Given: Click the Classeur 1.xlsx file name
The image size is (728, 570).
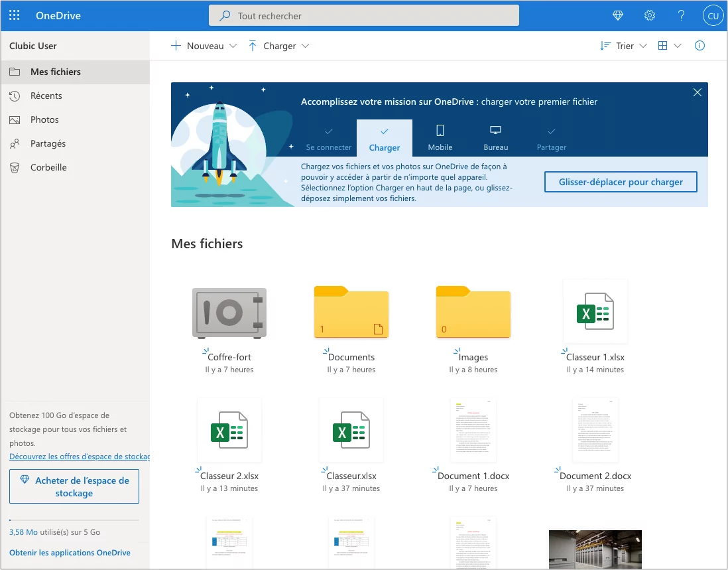Looking at the screenshot, I should click(595, 357).
